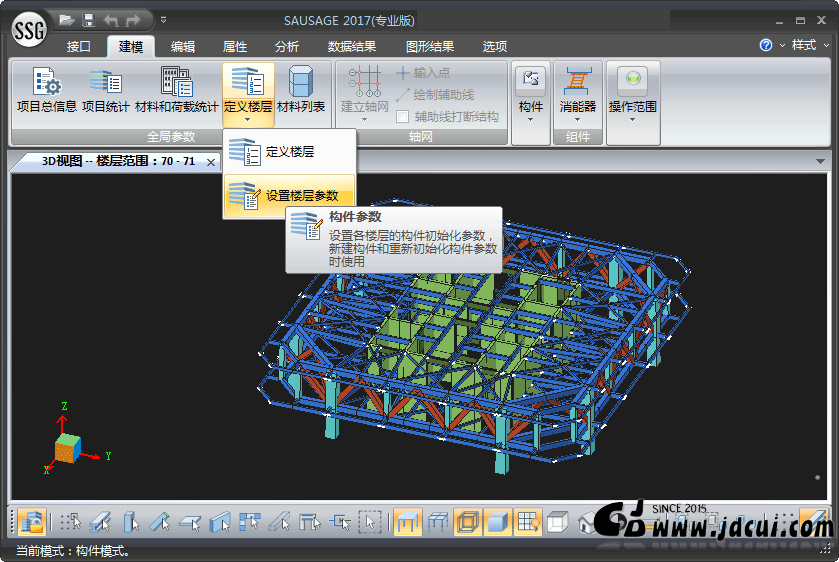
Task: Choose 定义楼层 in the dropdown menu
Action: (x=289, y=152)
